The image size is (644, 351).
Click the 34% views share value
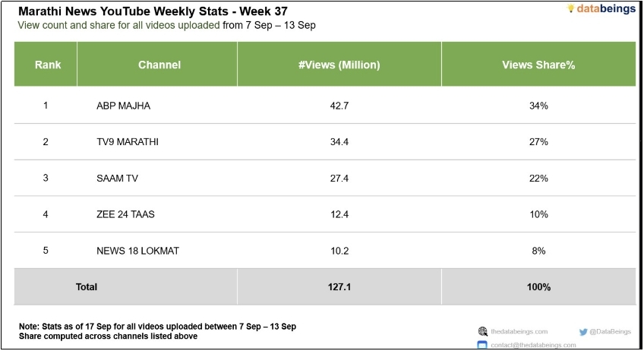pyautogui.click(x=538, y=106)
